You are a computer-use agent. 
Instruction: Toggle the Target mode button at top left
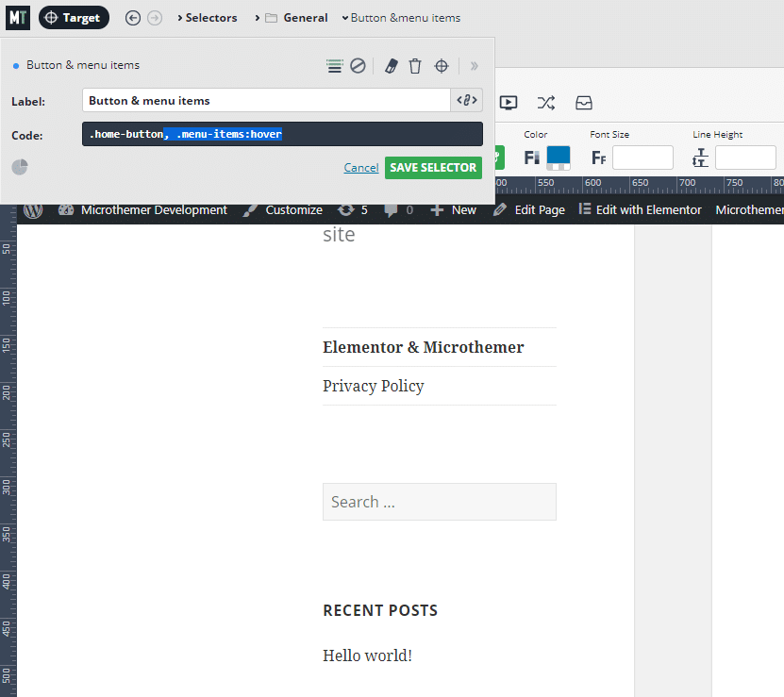coord(74,17)
